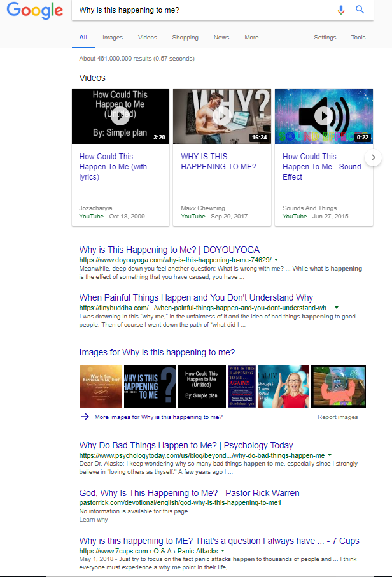The image size is (392, 577).
Task: Open the Simple plan black image thumbnail
Action: tap(202, 387)
